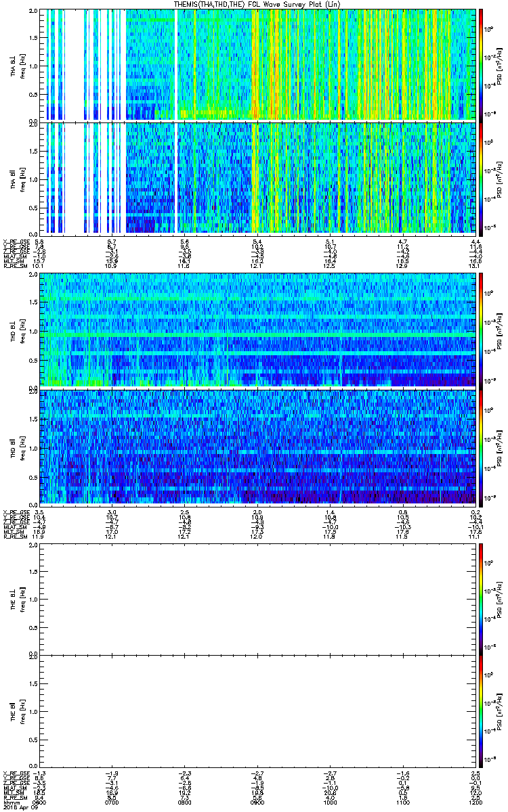This screenshot has width=508, height=812.
Task: Click the THD B-perpendicular spectrogram panel
Action: pos(258,330)
